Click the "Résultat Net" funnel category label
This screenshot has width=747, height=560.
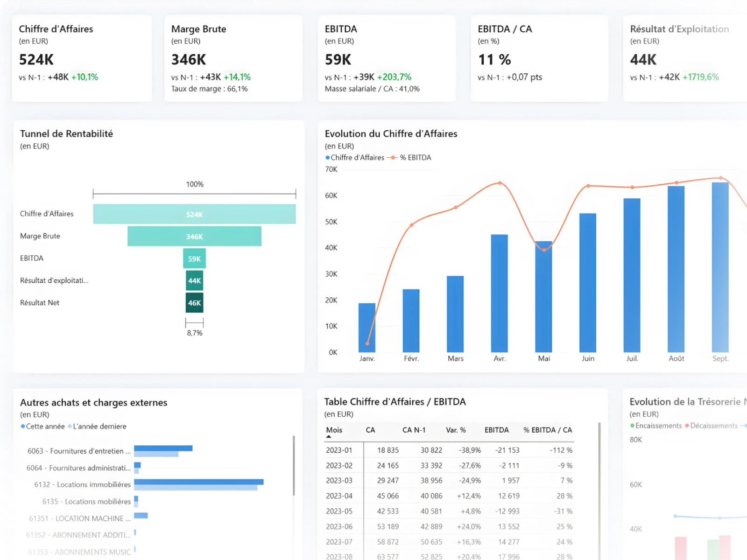point(40,303)
